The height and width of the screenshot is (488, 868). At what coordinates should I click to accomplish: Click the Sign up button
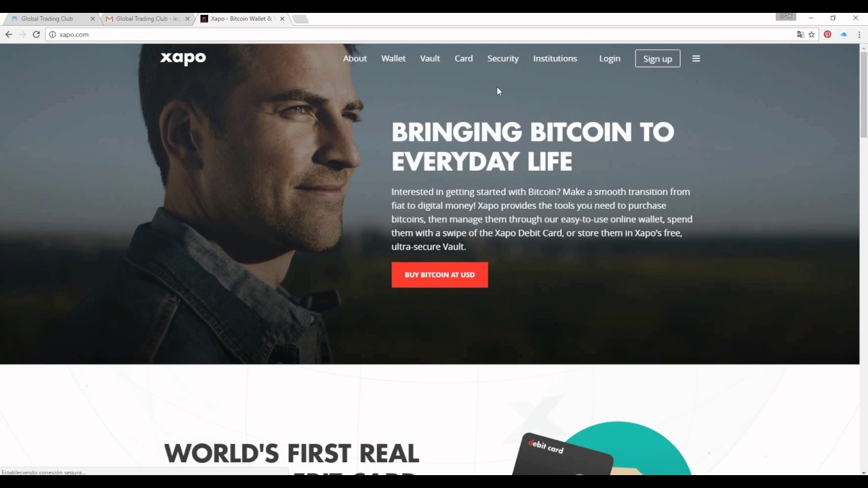point(658,58)
